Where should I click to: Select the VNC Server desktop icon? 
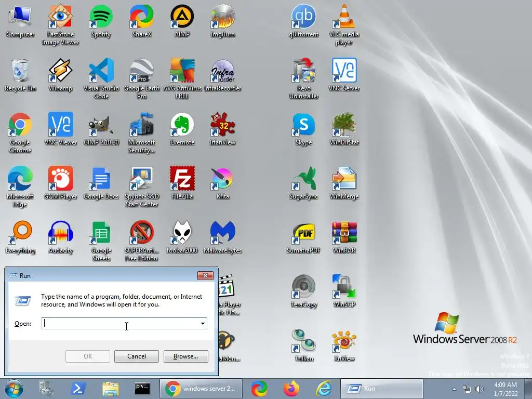pyautogui.click(x=344, y=75)
